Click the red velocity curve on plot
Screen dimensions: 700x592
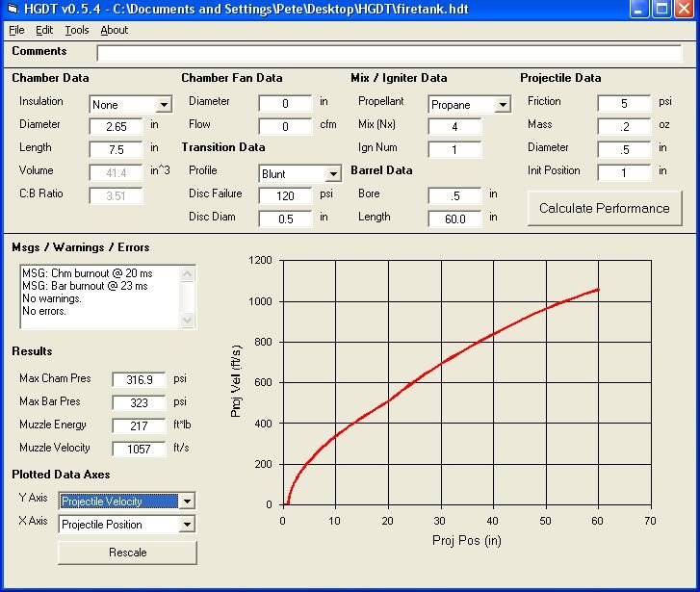442,364
